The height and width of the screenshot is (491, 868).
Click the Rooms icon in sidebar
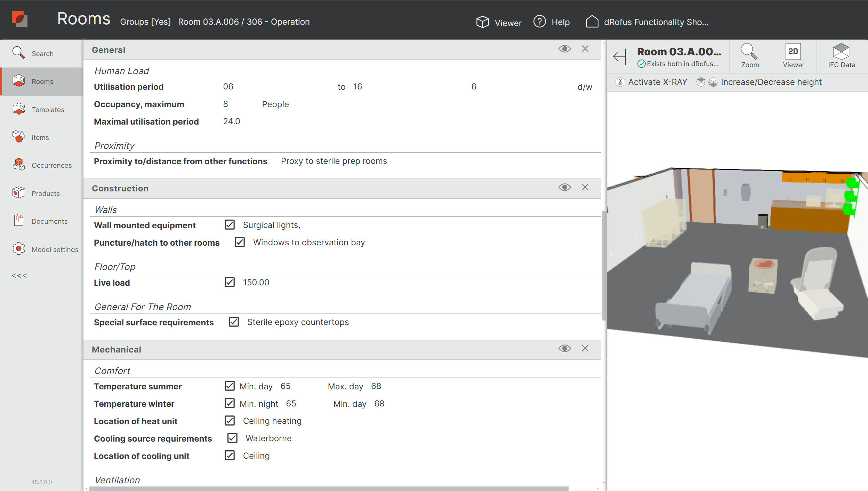point(18,81)
